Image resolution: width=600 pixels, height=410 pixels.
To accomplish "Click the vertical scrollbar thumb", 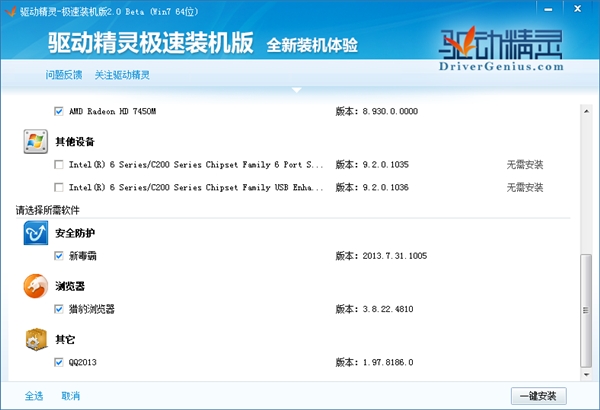I will 586,311.
